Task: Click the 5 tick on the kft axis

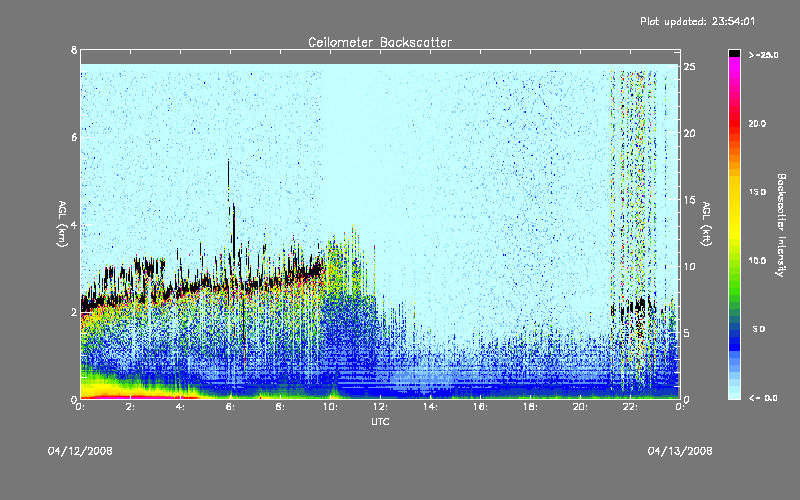Action: point(687,333)
